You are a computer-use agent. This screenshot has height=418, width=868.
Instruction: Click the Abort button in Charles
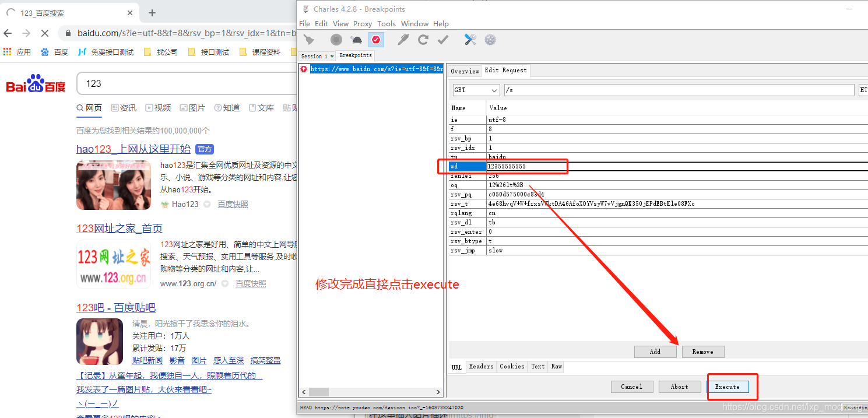click(679, 387)
